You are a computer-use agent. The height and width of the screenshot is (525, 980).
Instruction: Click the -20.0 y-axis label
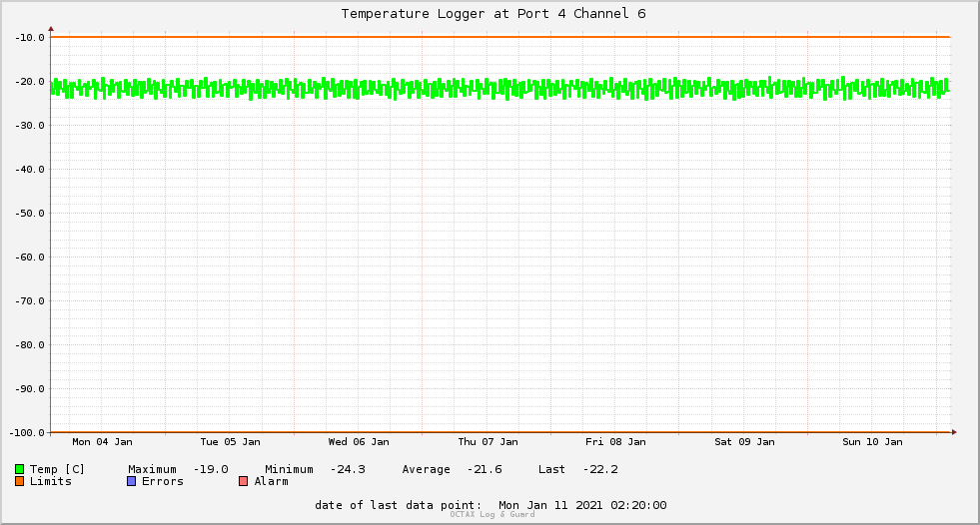30,82
